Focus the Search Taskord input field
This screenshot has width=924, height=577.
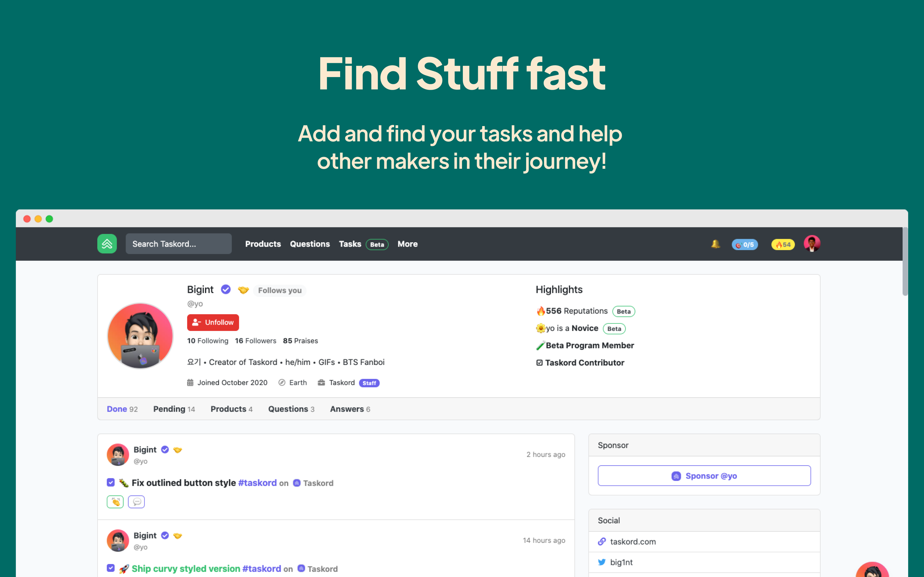pyautogui.click(x=178, y=244)
